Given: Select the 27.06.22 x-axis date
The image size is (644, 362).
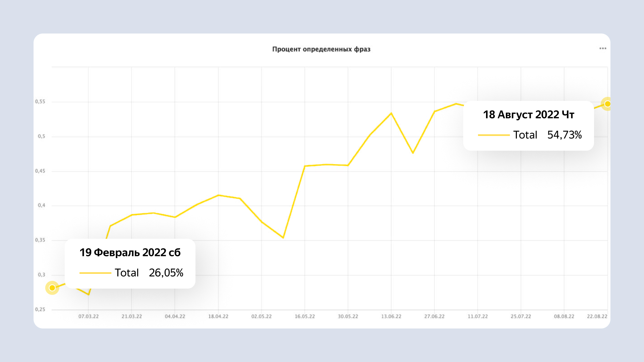Looking at the screenshot, I should coord(434,316).
